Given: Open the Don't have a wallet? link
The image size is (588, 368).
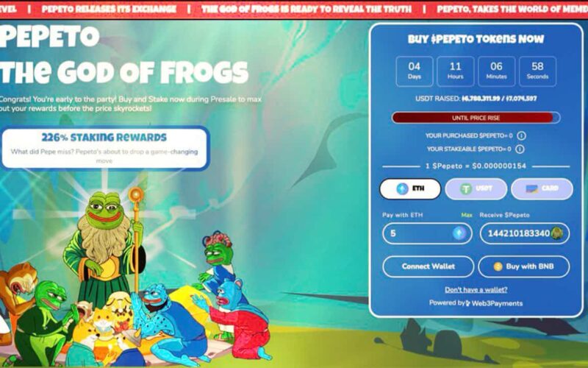Looking at the screenshot, I should point(476,289).
